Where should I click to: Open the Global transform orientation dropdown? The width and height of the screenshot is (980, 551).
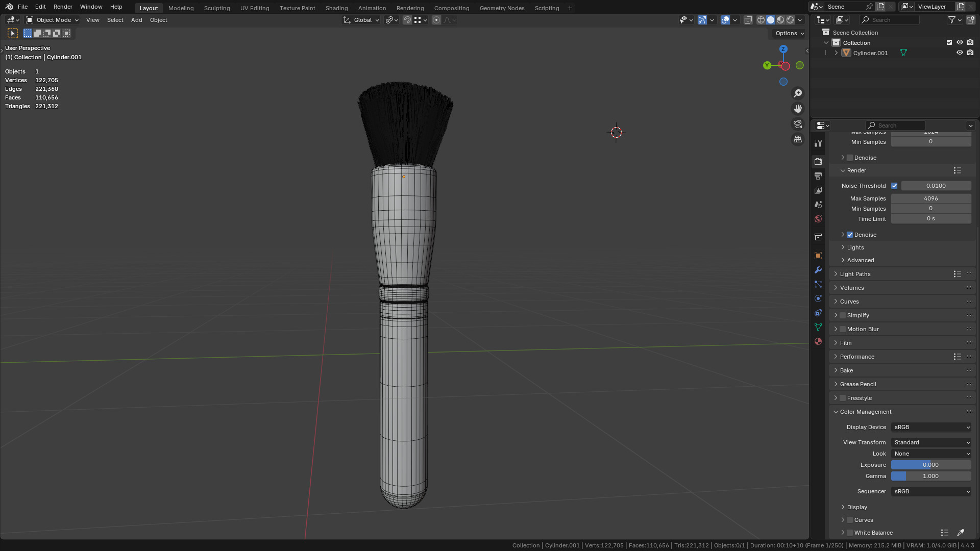361,20
